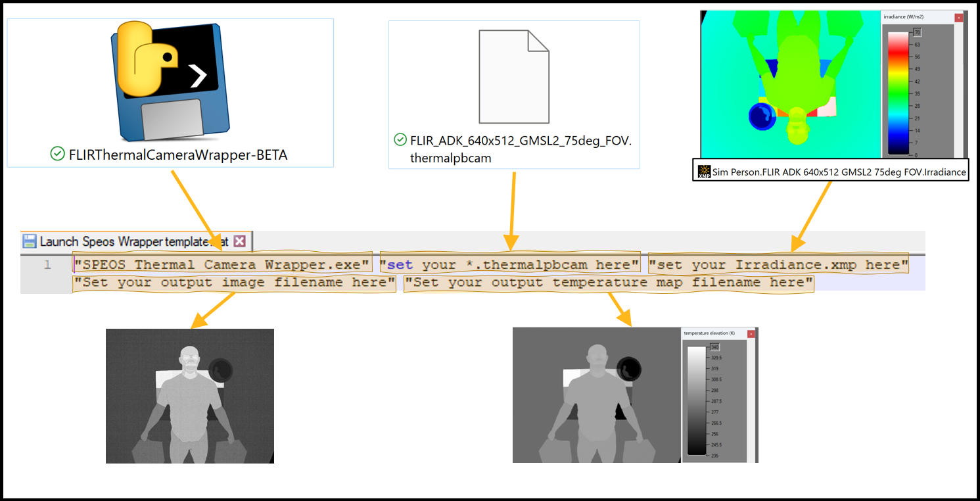Click the temperature elevation grayscale bar
Screen dimensions: 980x501
tap(696, 400)
